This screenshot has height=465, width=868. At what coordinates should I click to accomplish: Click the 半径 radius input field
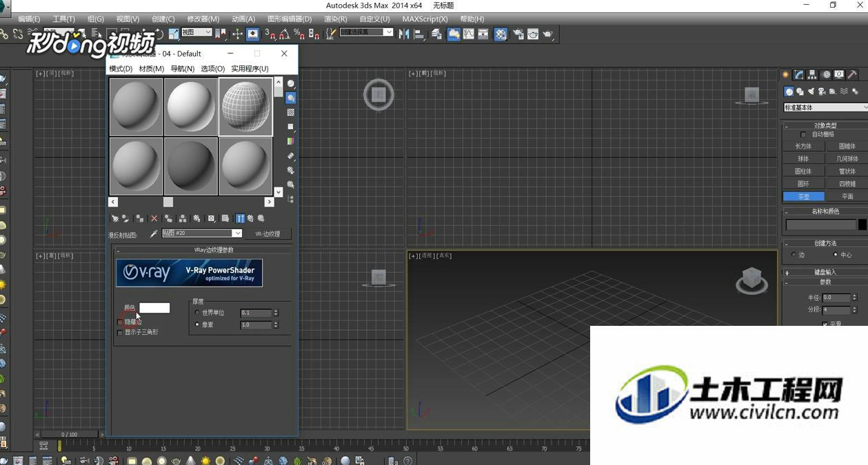(836, 298)
